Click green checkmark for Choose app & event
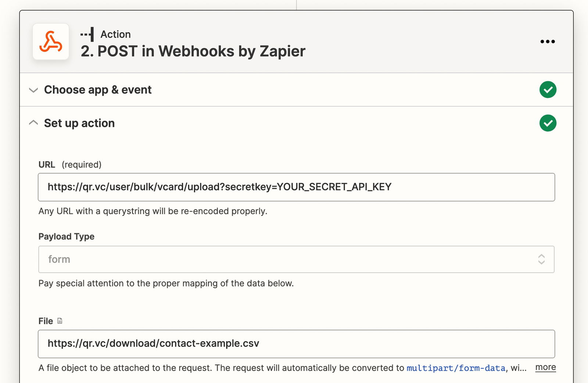Viewport: 588px width, 383px height. click(548, 90)
